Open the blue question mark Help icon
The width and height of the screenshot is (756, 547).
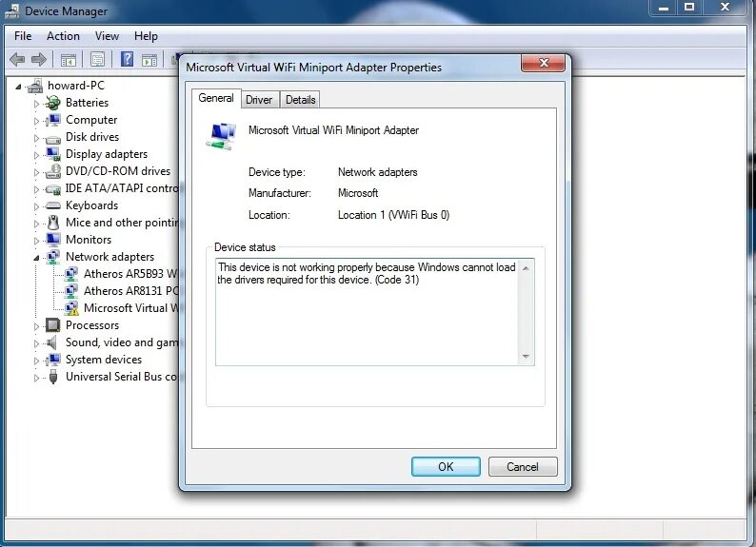(127, 59)
